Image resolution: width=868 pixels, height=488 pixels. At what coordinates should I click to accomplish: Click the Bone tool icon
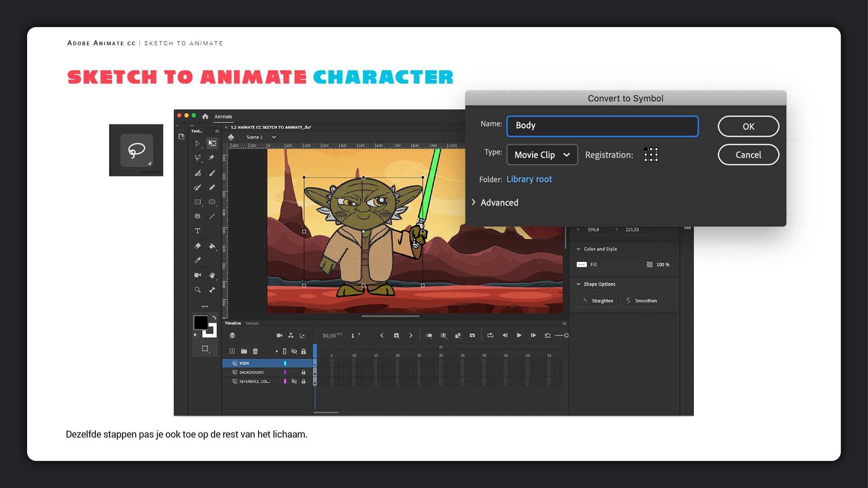pyautogui.click(x=212, y=290)
